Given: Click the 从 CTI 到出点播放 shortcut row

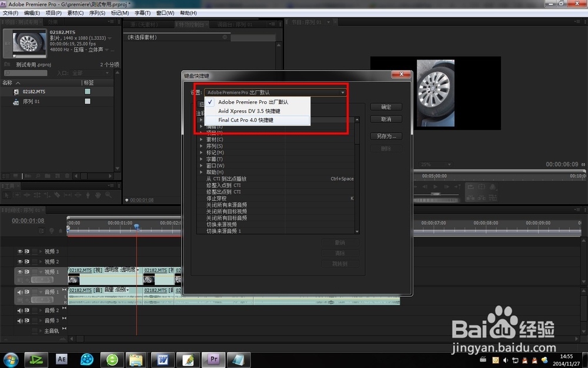Looking at the screenshot, I should point(276,179).
